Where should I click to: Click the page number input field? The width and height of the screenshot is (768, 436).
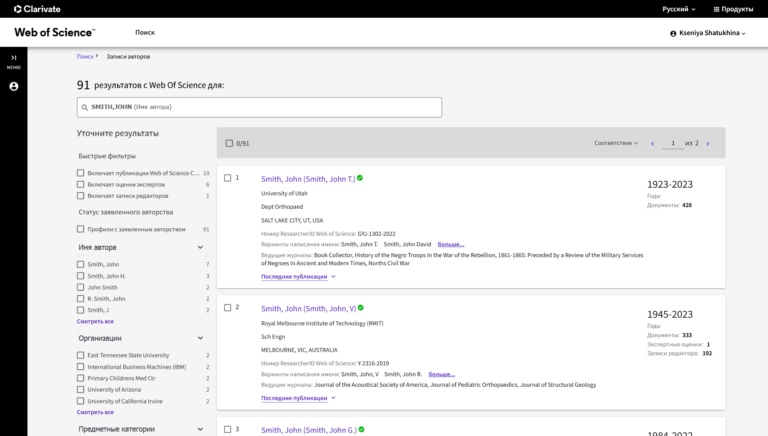tap(673, 143)
